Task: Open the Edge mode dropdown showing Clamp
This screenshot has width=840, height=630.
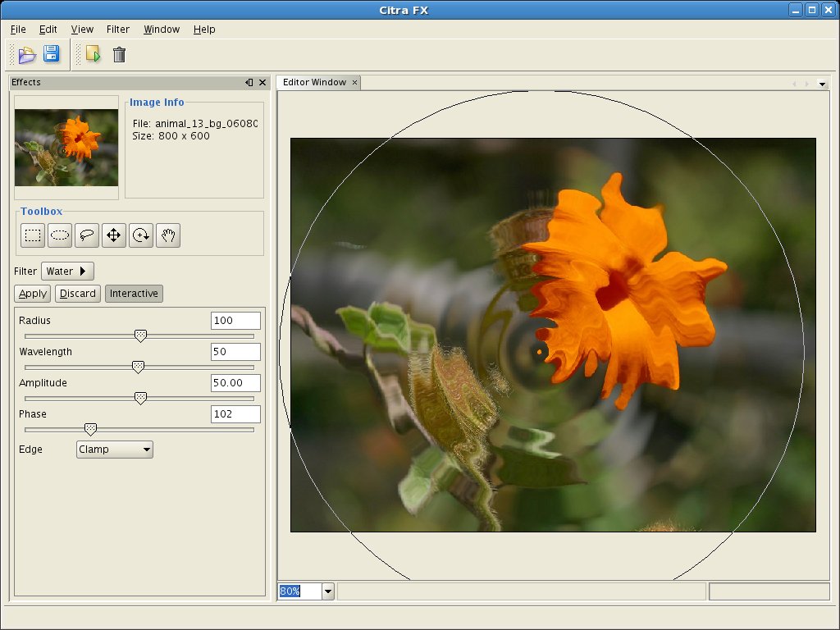Action: 114,449
